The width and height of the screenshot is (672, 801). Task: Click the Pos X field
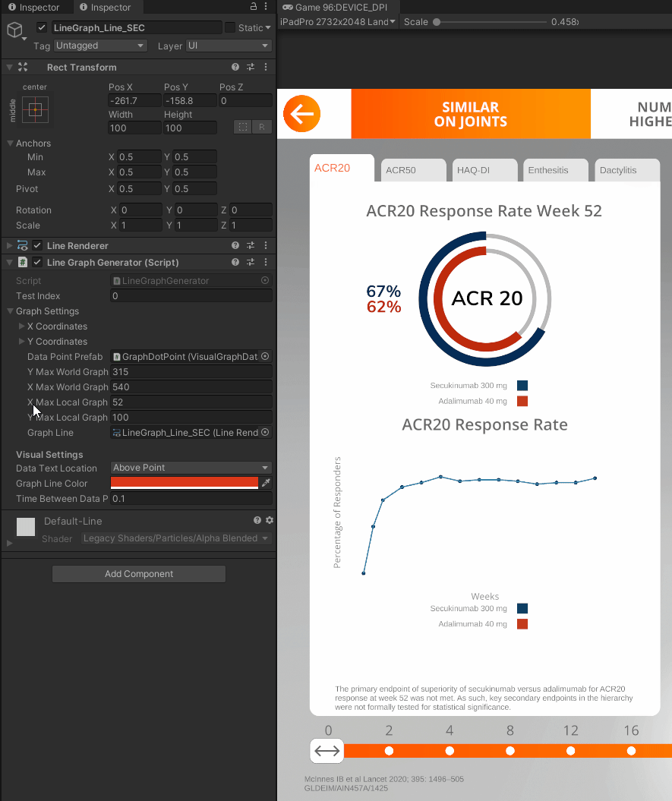coord(134,101)
